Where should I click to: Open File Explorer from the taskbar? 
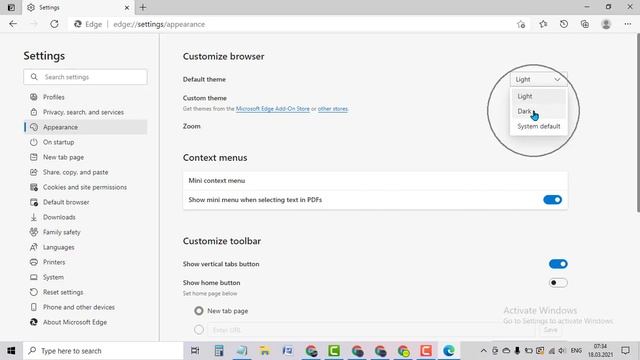pyautogui.click(x=264, y=351)
